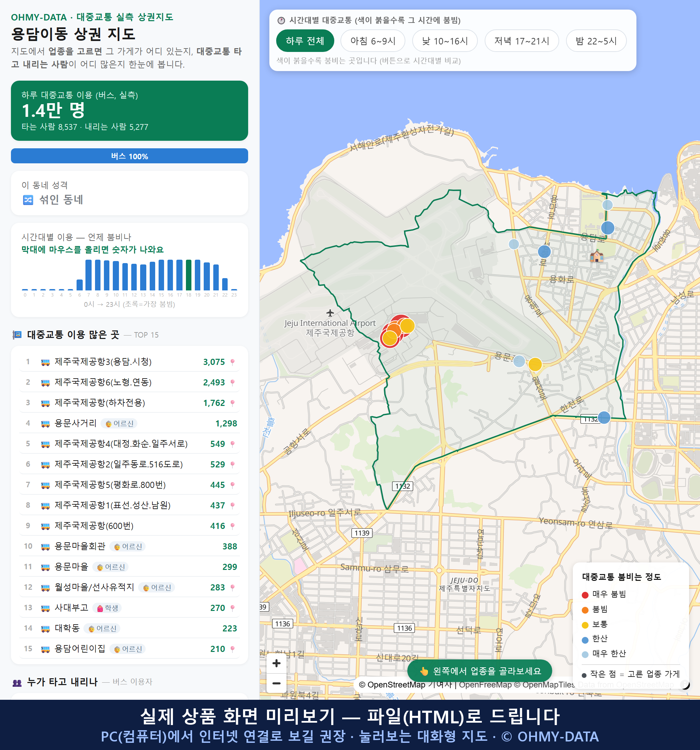Click the bus icon beside 용문사거리
This screenshot has height=750, width=700.
pyautogui.click(x=45, y=424)
